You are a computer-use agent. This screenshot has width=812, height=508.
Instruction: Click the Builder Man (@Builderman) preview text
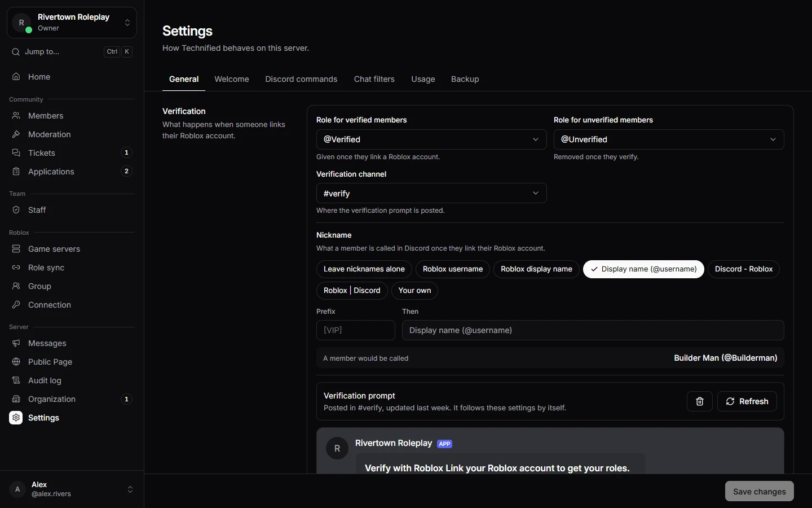[726, 358]
